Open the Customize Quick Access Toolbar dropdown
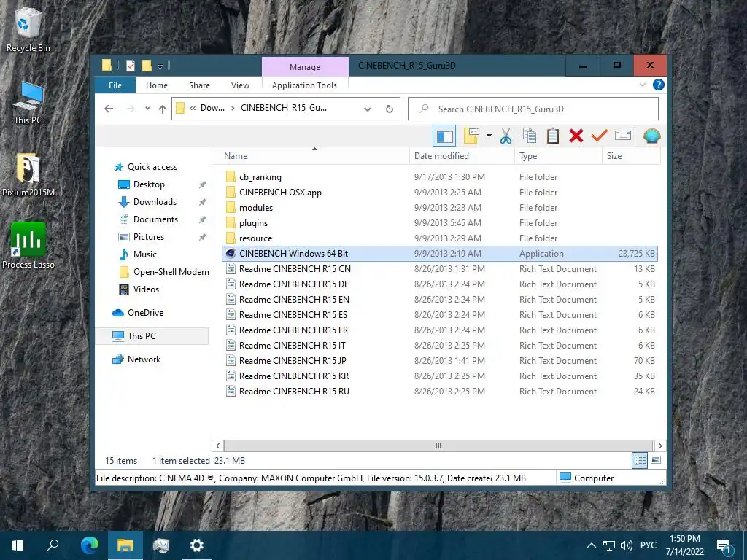Screen dimensions: 747x560 coord(160,66)
